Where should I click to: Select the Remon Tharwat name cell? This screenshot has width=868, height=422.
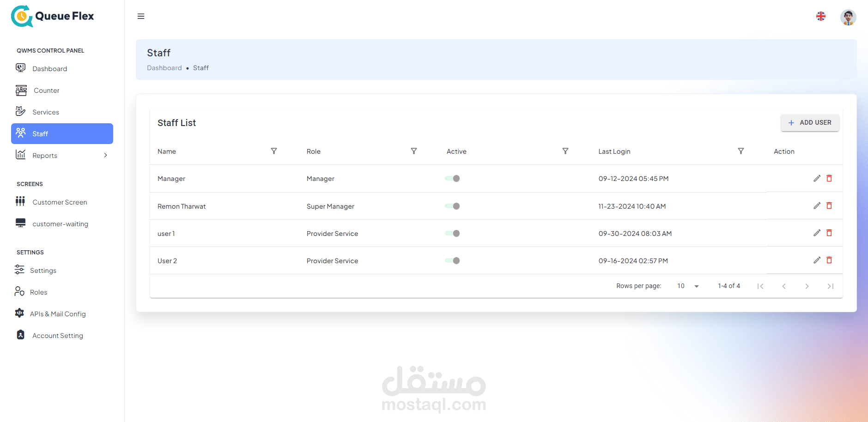tap(182, 206)
